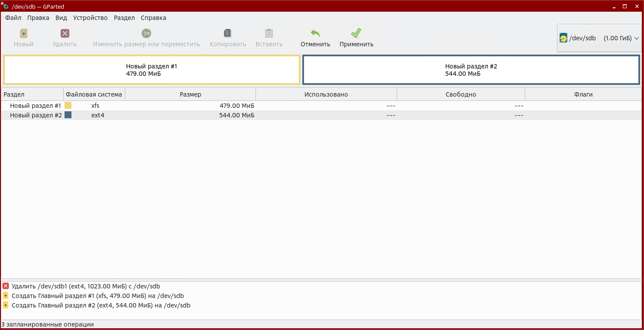The height and width of the screenshot is (330, 644).
Task: Click the Copy partition toolbar icon
Action: [x=228, y=33]
